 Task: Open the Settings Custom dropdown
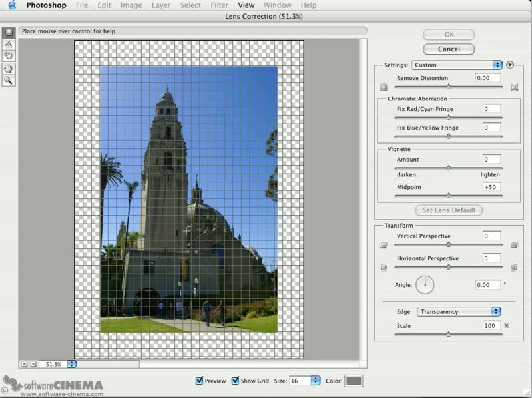coord(456,65)
